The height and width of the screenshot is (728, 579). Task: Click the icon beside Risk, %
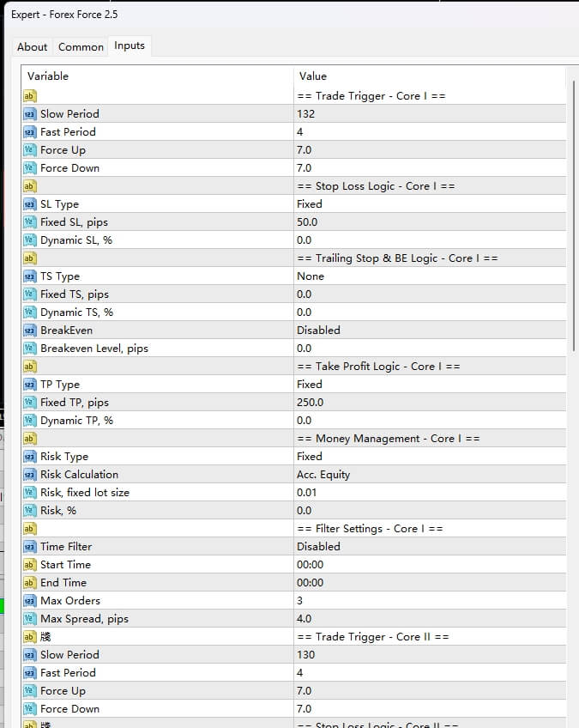29,511
